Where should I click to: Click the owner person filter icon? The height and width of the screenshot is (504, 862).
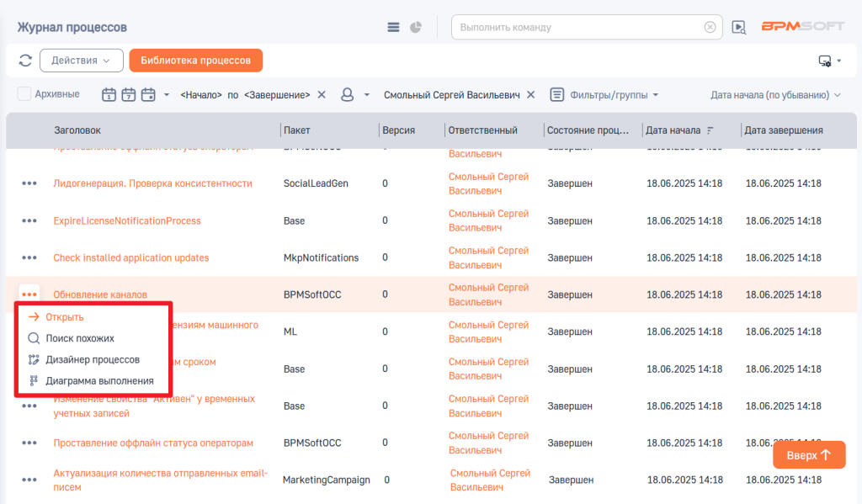point(347,94)
